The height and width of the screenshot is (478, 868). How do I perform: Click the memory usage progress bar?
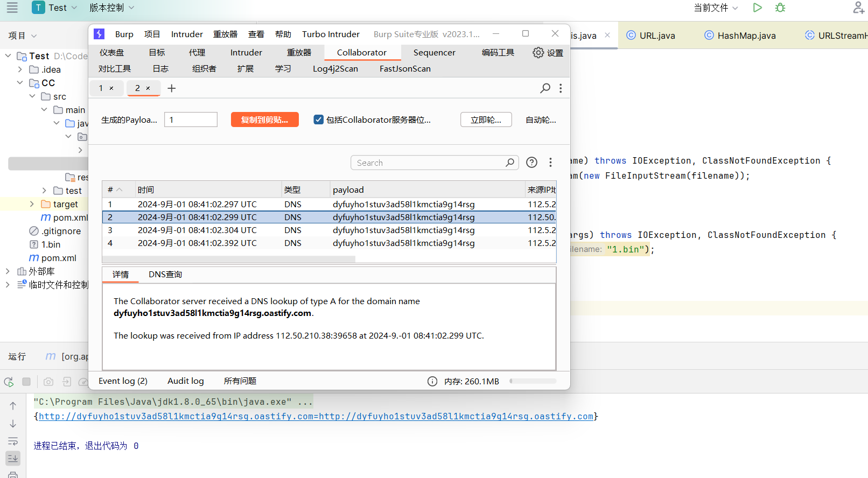click(533, 381)
